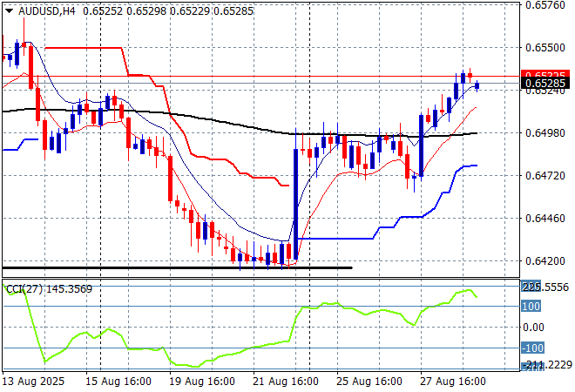575x392 pixels.
Task: Click the 0.64980 price scale value
Action: point(545,133)
